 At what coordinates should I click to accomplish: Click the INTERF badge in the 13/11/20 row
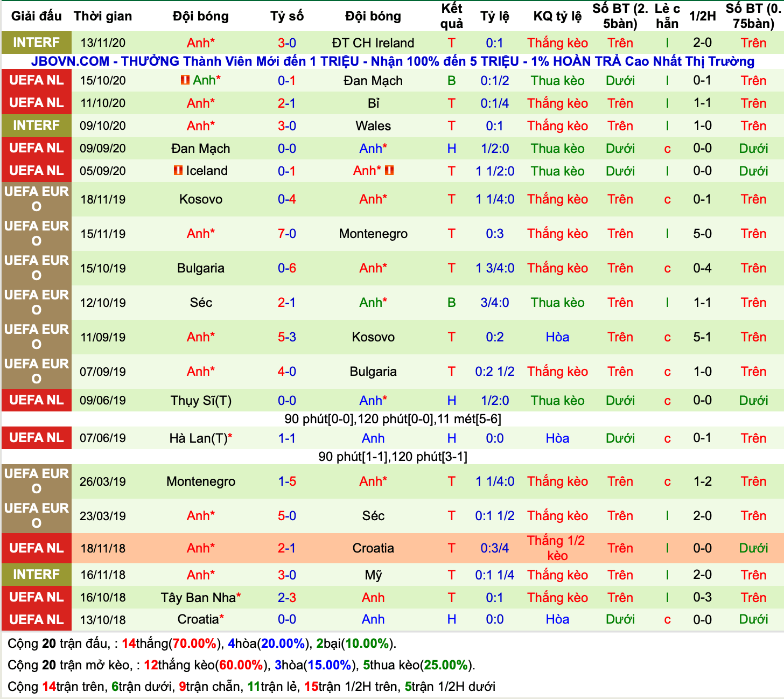point(37,43)
